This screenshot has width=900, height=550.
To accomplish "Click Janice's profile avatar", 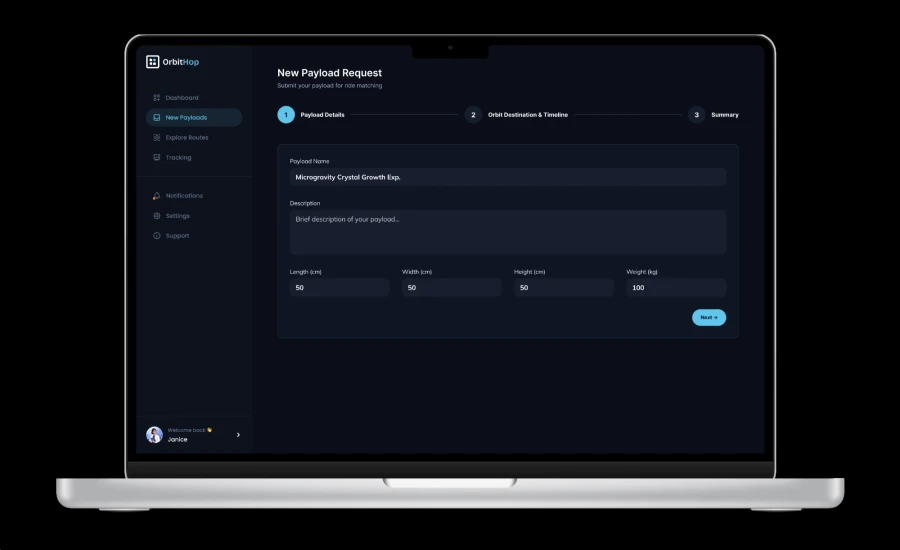I will pos(154,435).
